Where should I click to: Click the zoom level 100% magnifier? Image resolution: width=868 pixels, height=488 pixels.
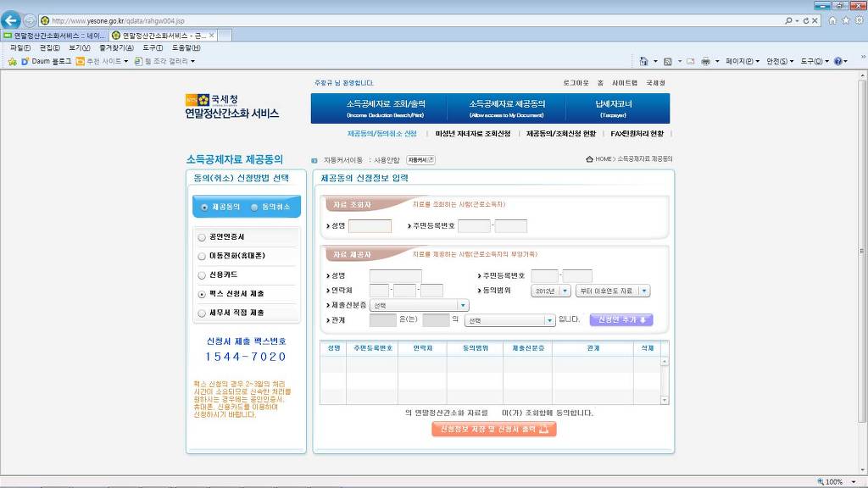click(821, 482)
